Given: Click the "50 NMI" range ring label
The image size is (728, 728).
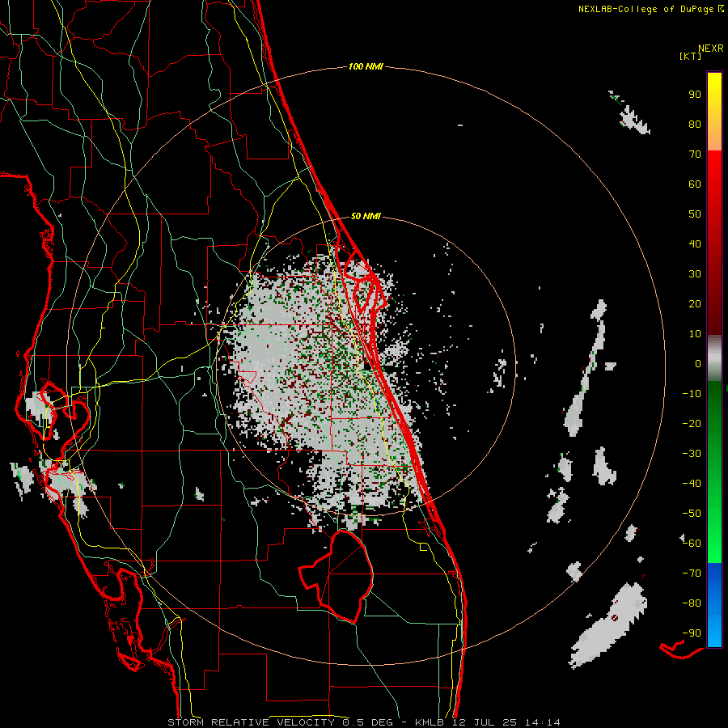Looking at the screenshot, I should [366, 216].
